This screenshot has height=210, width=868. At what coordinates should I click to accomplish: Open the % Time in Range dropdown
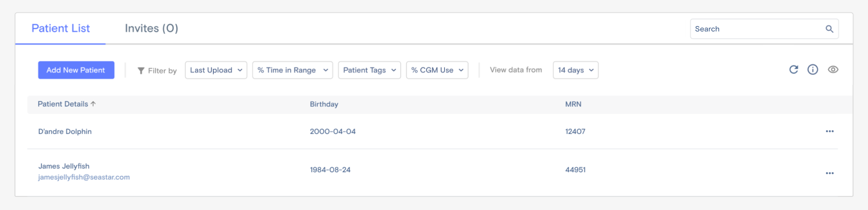(292, 70)
